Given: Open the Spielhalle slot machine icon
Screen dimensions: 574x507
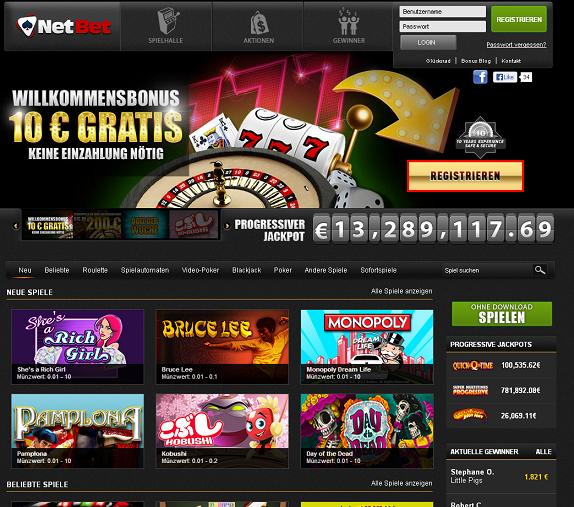Looking at the screenshot, I should pyautogui.click(x=167, y=22).
